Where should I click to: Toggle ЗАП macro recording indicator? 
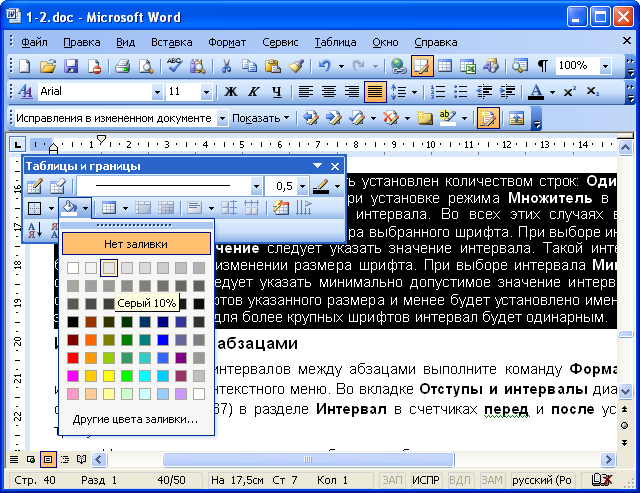392,480
